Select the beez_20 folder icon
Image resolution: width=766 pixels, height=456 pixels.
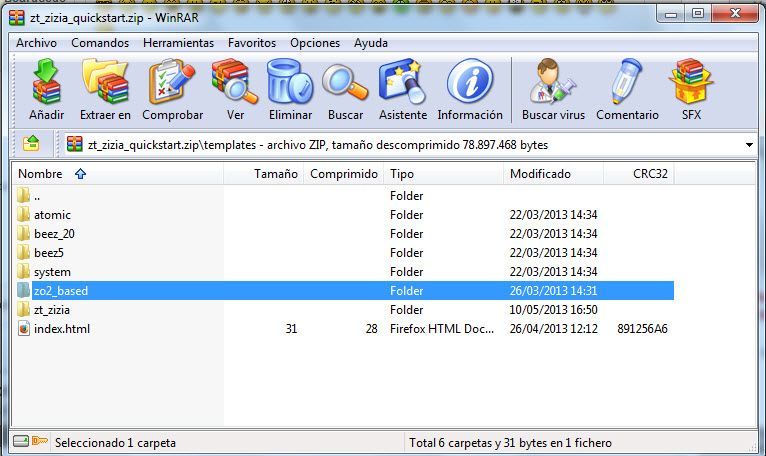tap(23, 233)
